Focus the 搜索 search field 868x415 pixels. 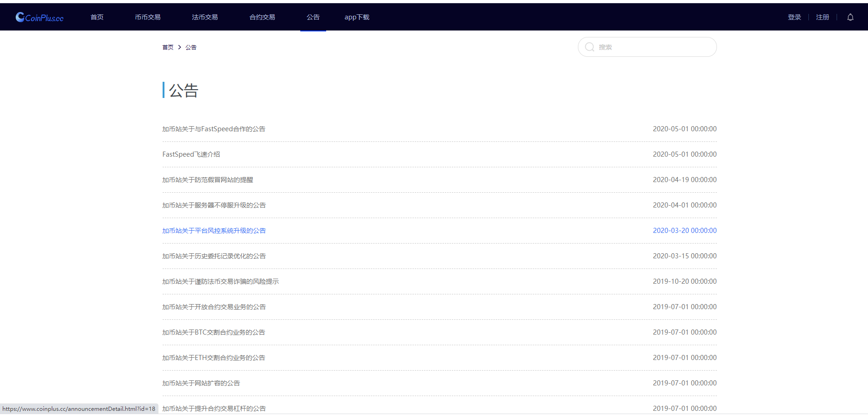click(x=647, y=47)
